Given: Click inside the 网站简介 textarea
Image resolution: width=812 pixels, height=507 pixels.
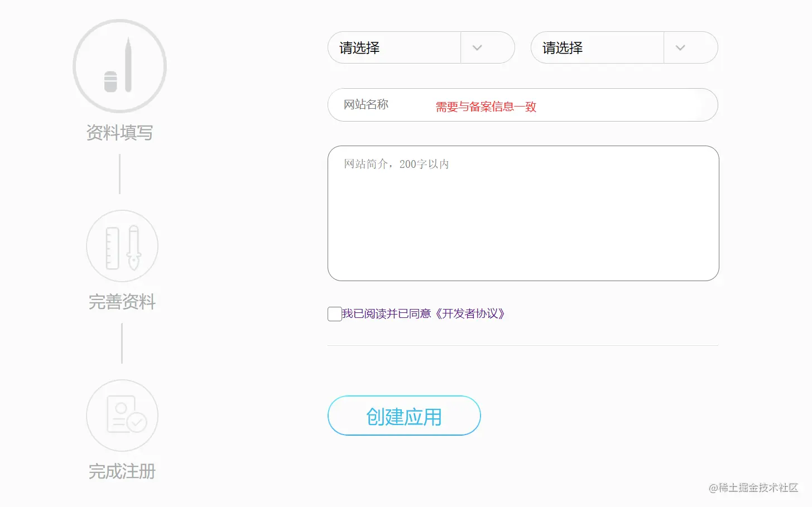Looking at the screenshot, I should (522, 212).
